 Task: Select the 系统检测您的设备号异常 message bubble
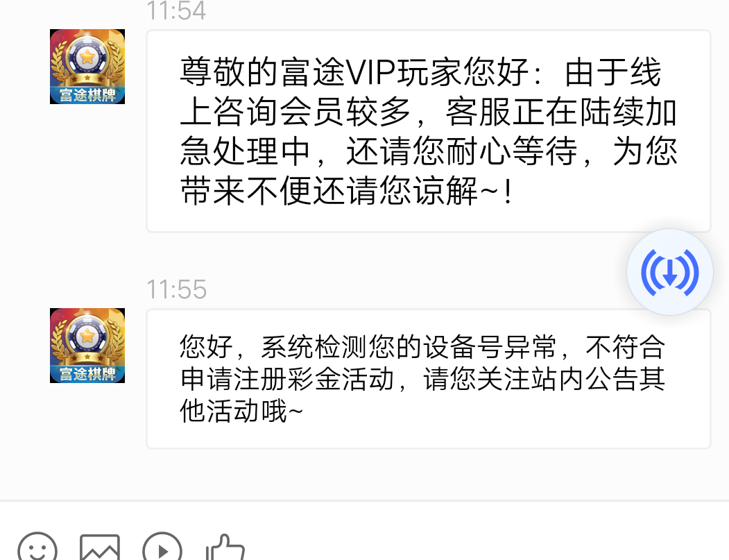(x=429, y=379)
